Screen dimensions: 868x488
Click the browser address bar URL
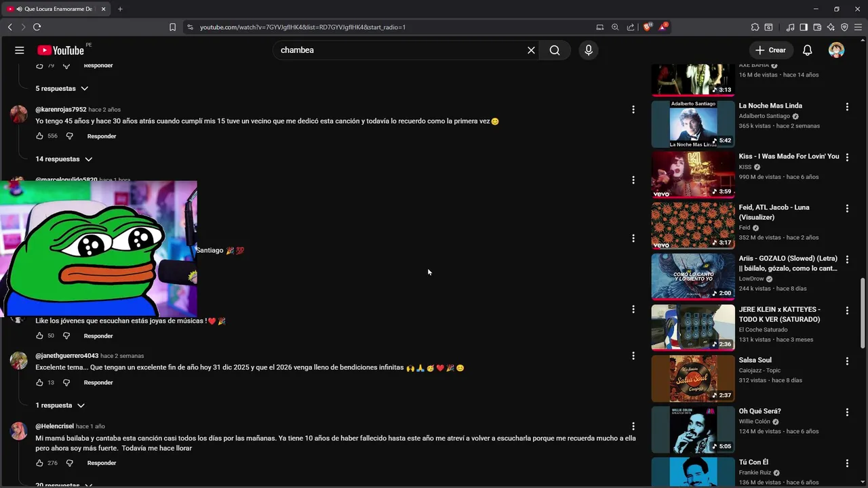coord(302,27)
